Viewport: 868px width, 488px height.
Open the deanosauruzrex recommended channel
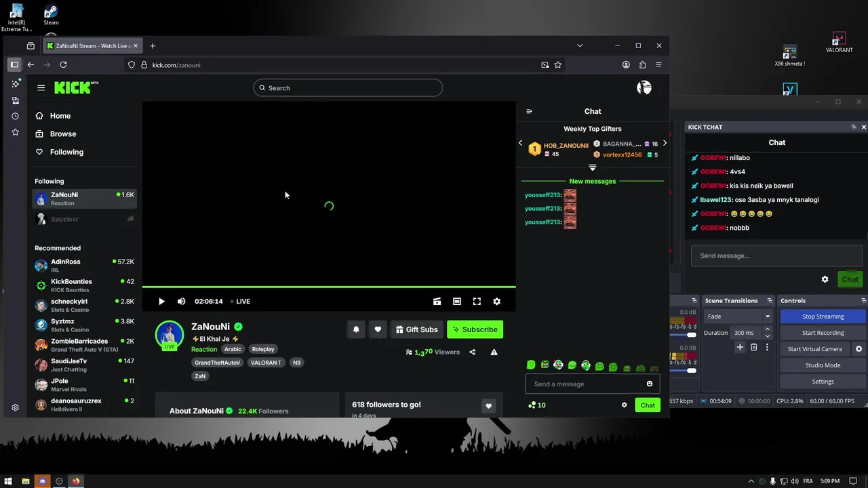click(x=85, y=405)
